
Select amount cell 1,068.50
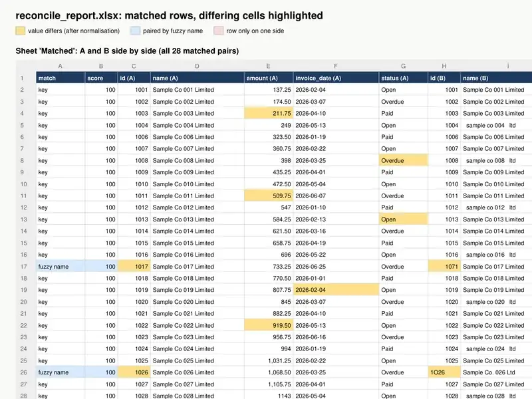point(269,372)
